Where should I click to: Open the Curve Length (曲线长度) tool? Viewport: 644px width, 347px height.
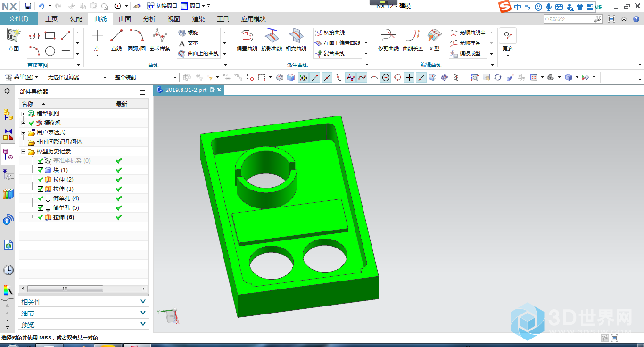click(413, 41)
